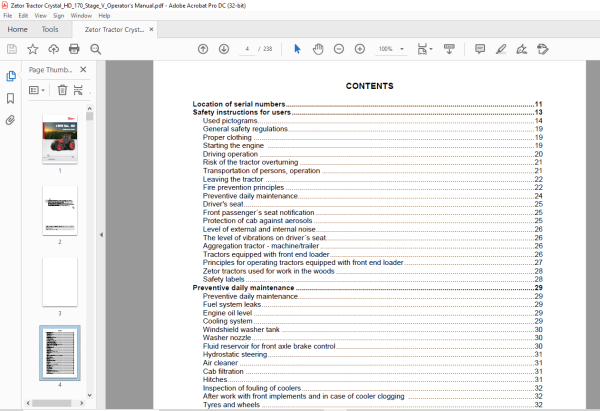
Task: Add document to starred with star icon
Action: coord(33,49)
